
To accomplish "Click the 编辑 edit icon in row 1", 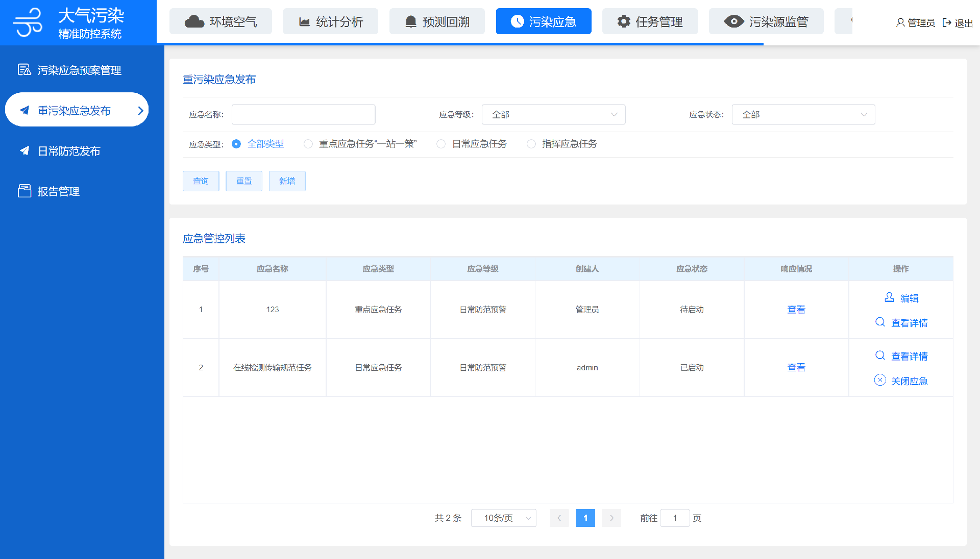I will 889,297.
